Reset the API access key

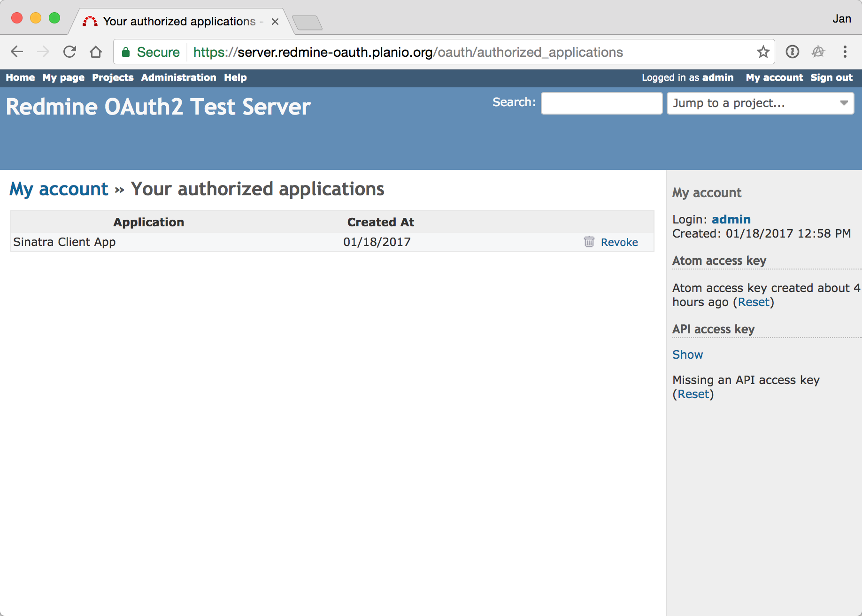point(693,394)
